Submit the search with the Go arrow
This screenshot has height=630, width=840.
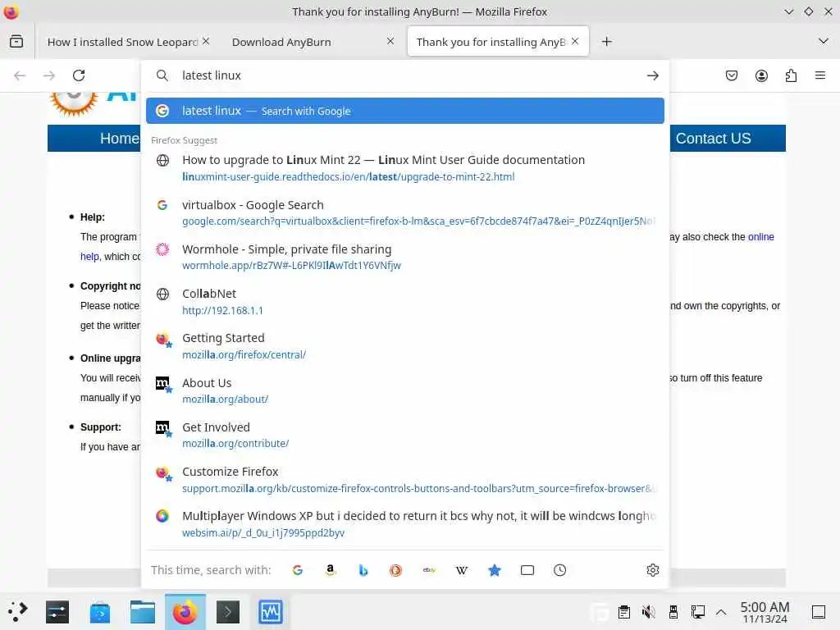(652, 75)
